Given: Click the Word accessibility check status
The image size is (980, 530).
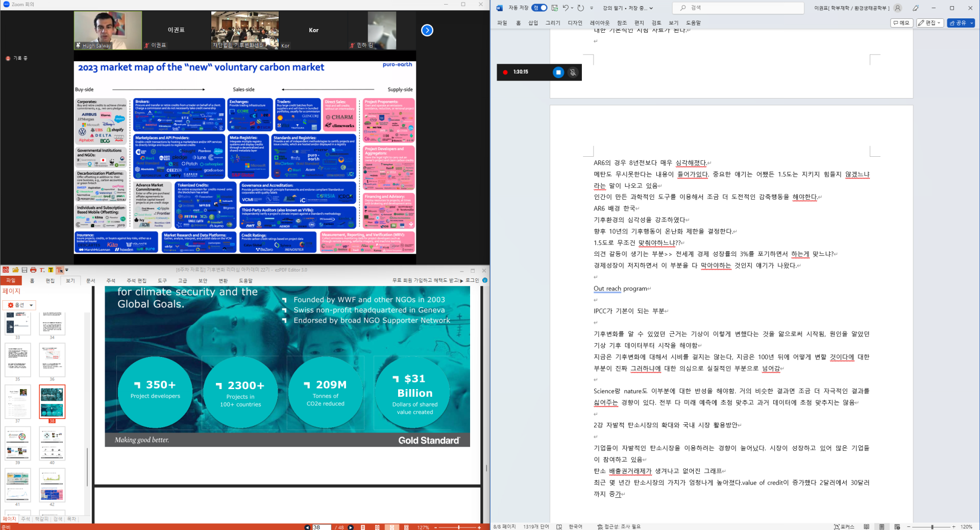Looking at the screenshot, I should (619, 526).
